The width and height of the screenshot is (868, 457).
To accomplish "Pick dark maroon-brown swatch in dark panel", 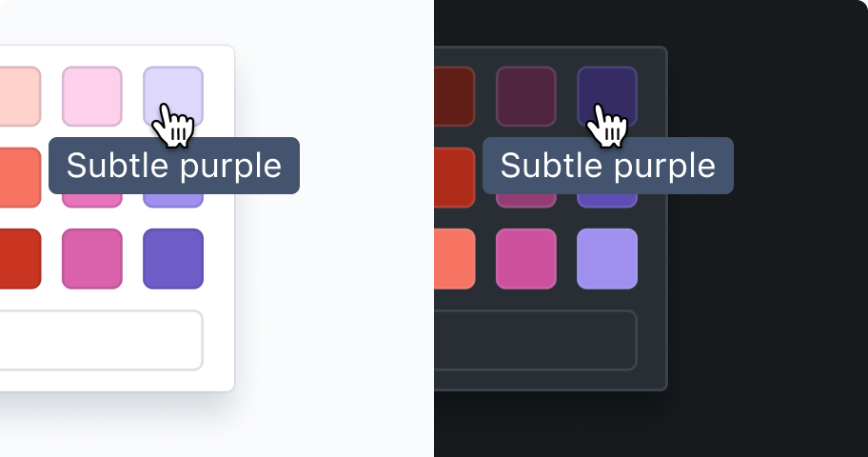I will (455, 96).
